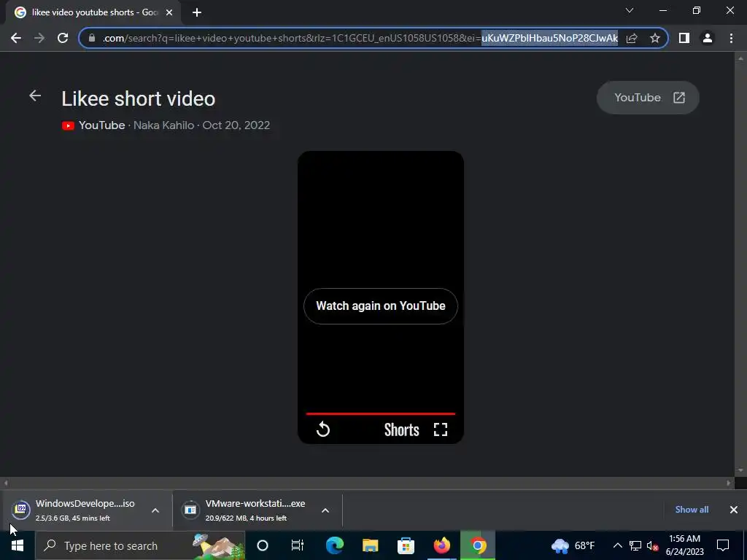Open the Chrome three-dot menu
747x560 pixels.
tap(731, 38)
